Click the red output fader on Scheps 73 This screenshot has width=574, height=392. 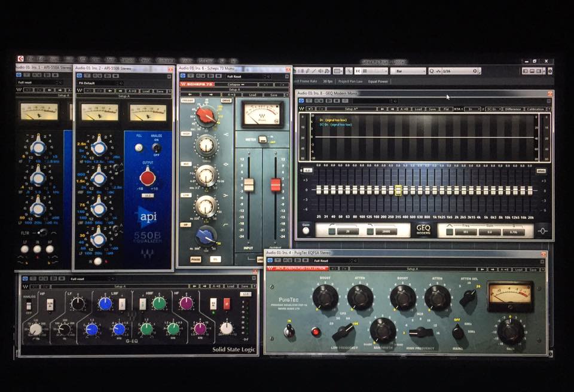point(275,185)
